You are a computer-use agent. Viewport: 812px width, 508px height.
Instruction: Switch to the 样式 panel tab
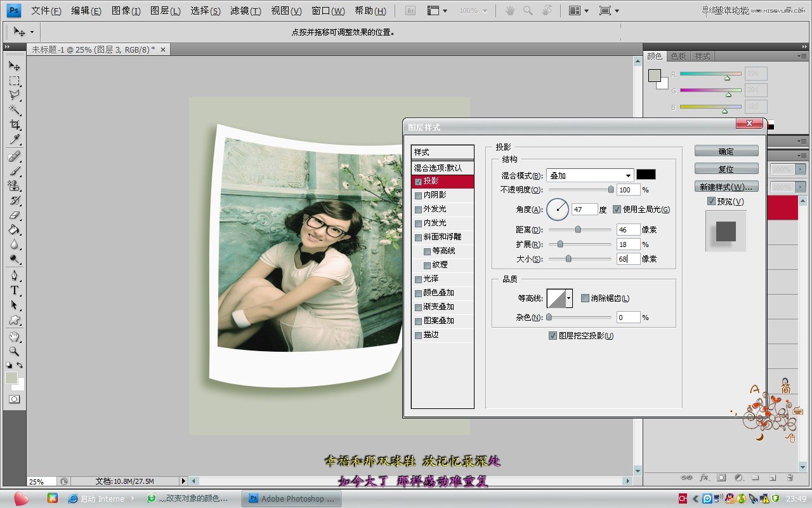(x=702, y=57)
